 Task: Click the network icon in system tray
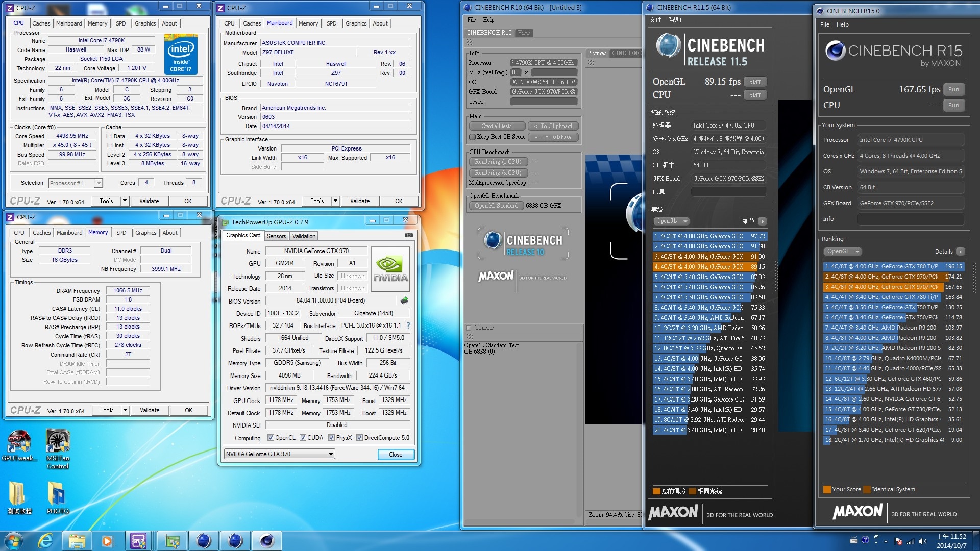coord(910,541)
